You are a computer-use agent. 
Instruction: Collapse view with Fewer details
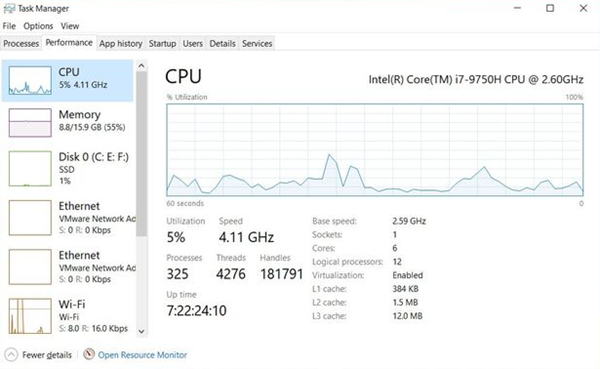click(47, 355)
